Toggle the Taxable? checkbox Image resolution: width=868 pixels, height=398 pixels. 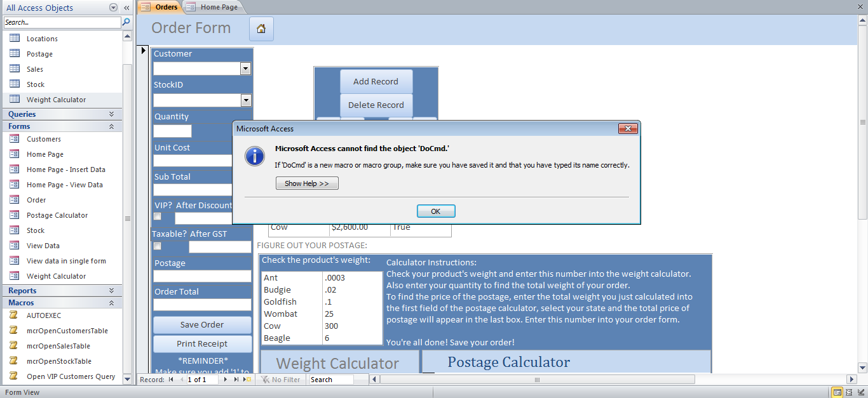[158, 246]
